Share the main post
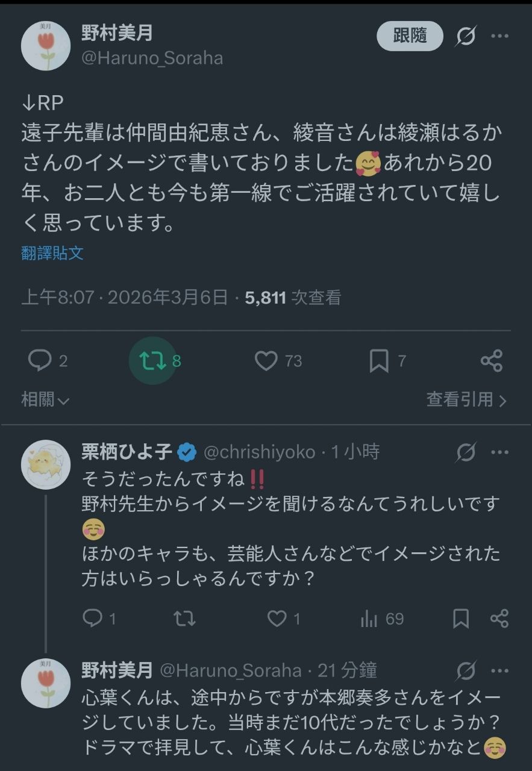This screenshot has width=532, height=771. pos(492,361)
